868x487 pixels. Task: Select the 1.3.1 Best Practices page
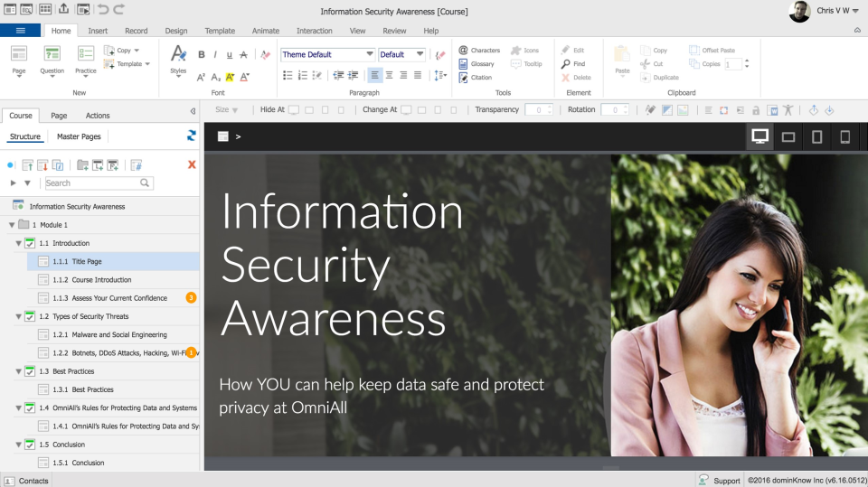[113, 389]
